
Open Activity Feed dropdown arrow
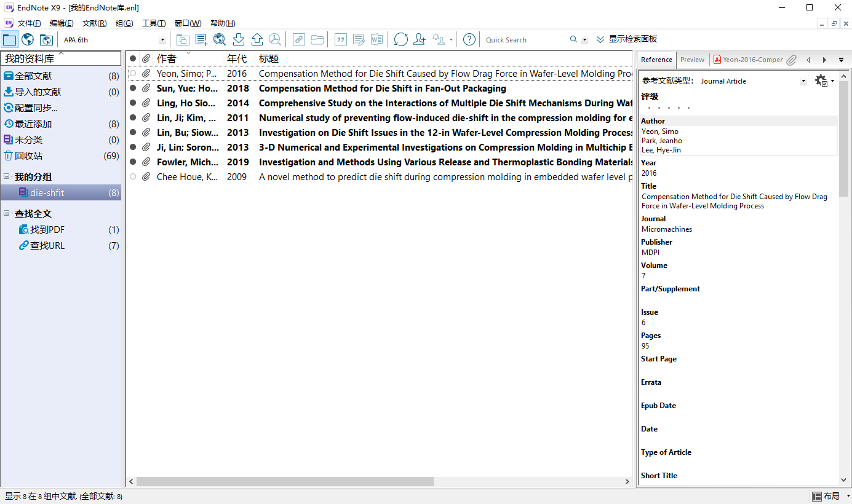click(x=451, y=40)
